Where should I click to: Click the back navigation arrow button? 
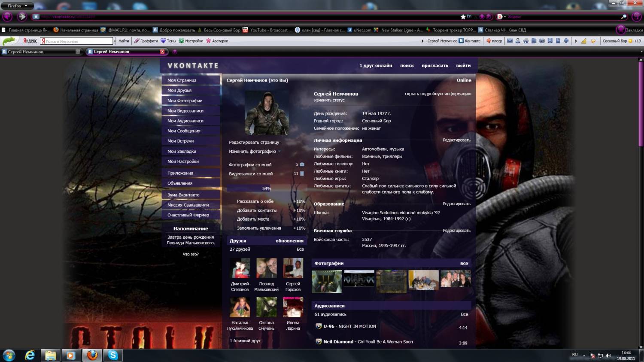[7, 17]
